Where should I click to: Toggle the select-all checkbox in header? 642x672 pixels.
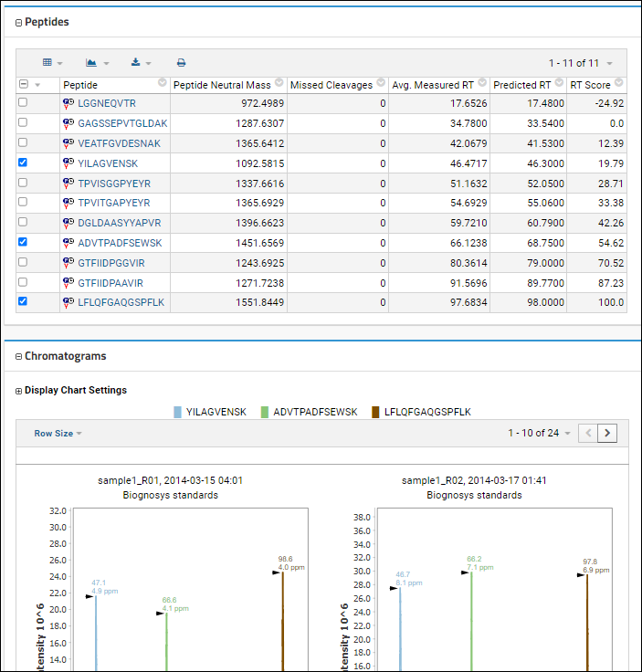[x=24, y=84]
